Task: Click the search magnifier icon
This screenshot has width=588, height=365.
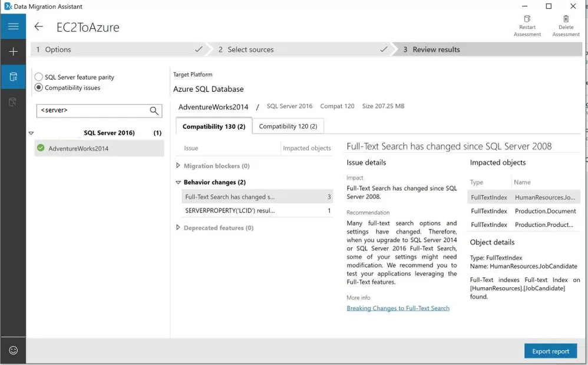Action: (x=154, y=111)
